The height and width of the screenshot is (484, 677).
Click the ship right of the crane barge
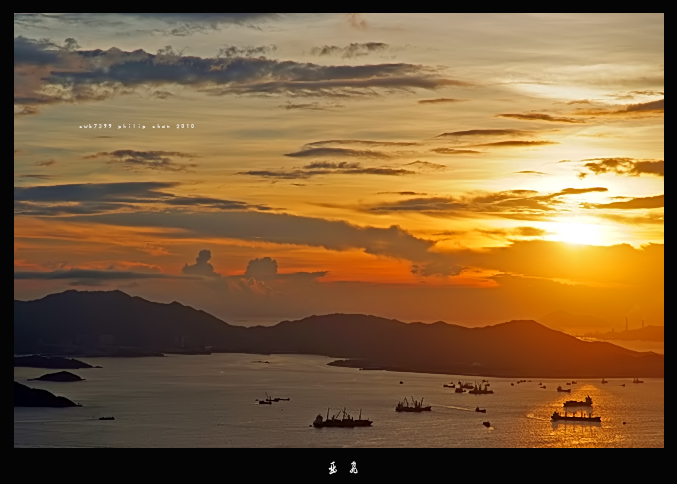412,406
